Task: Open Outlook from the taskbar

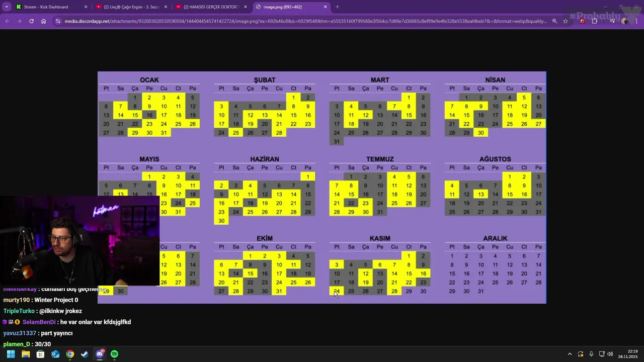Action: click(x=55, y=354)
